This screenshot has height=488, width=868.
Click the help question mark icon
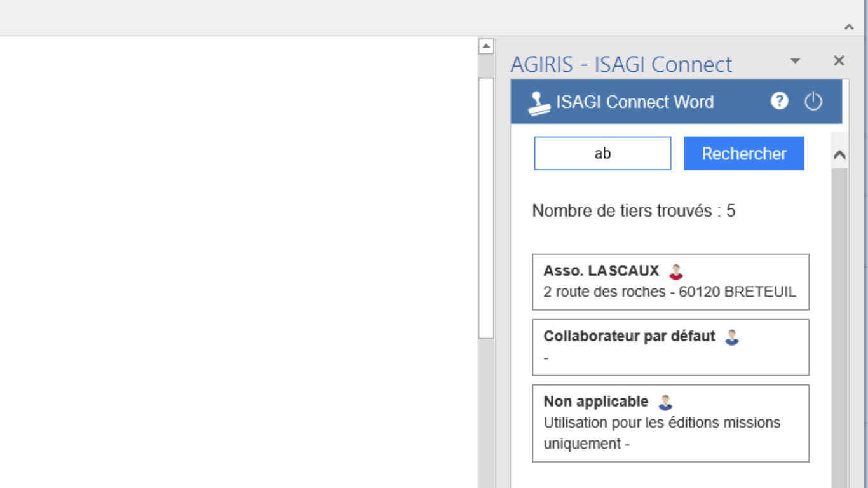780,101
